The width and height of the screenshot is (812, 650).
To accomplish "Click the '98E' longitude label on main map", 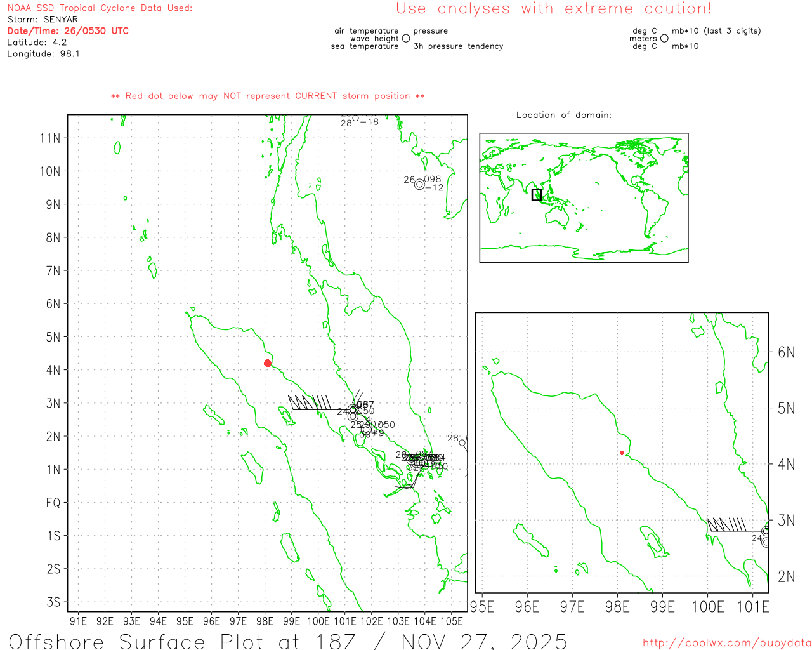I will click(x=265, y=621).
